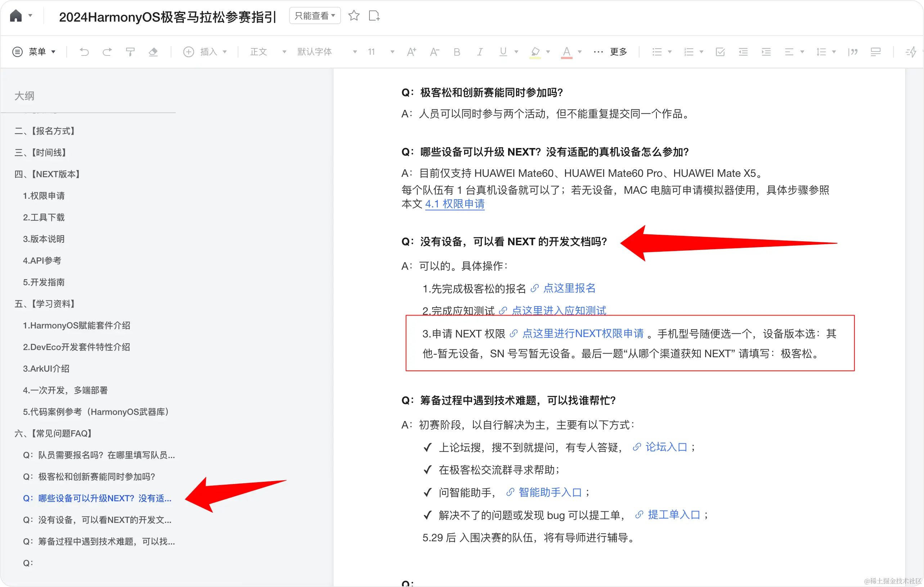Toggle bold formatting
The height and width of the screenshot is (587, 924).
[457, 51]
